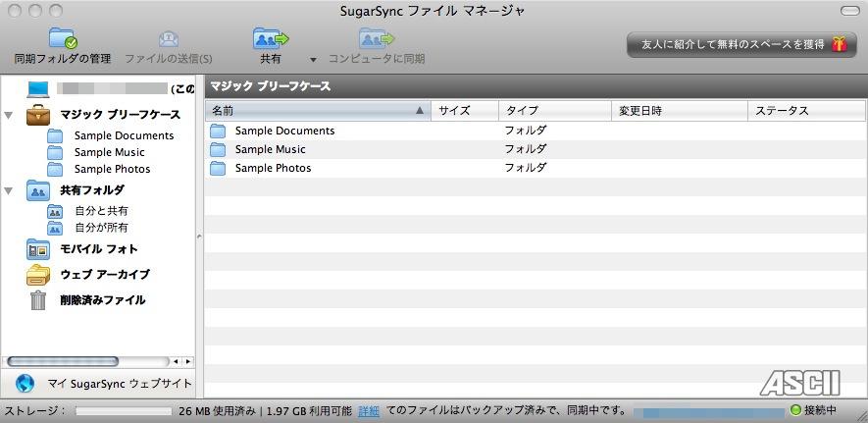
Task: Click the ファイルの送信 send file icon
Action: pos(169,39)
